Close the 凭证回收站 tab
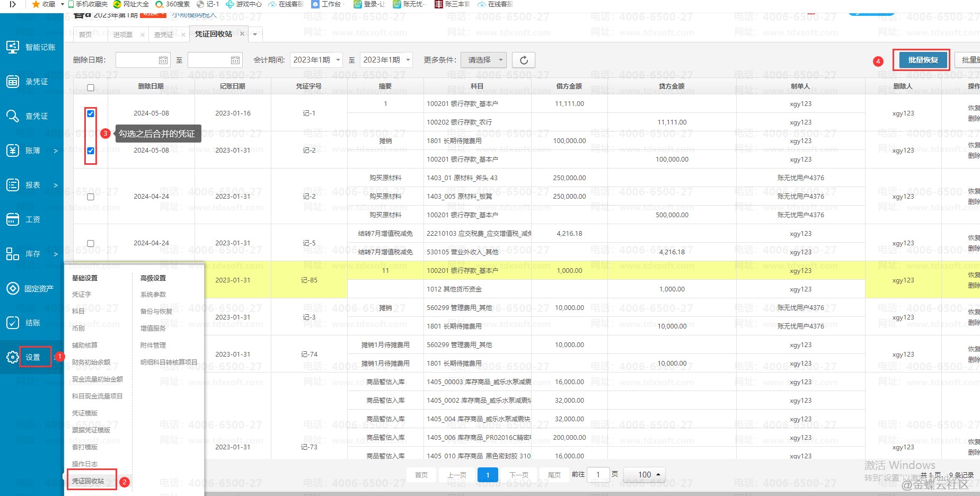 pyautogui.click(x=242, y=34)
